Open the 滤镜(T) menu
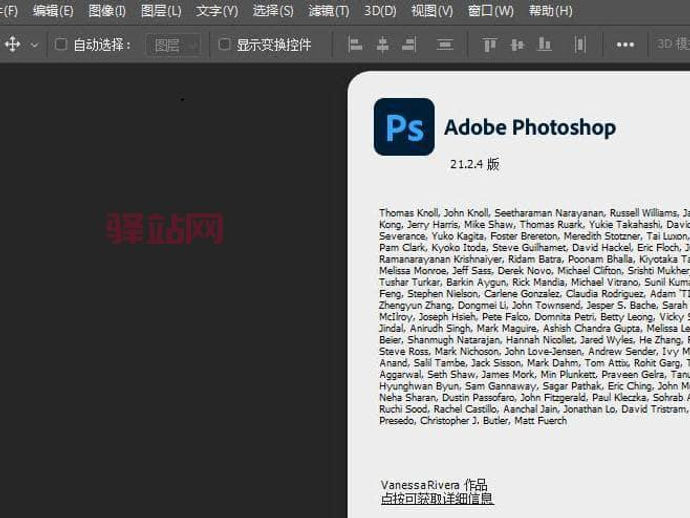The image size is (690, 518). tap(329, 11)
